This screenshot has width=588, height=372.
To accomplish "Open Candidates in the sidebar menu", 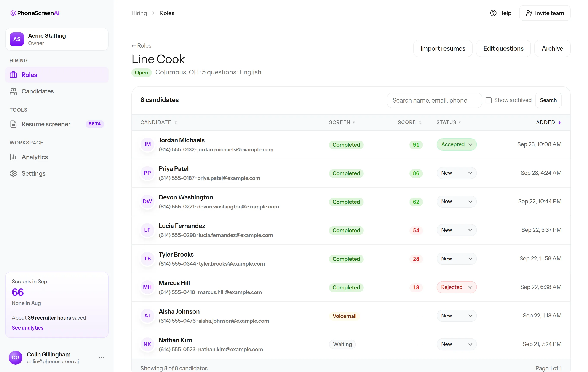I will click(x=57, y=91).
